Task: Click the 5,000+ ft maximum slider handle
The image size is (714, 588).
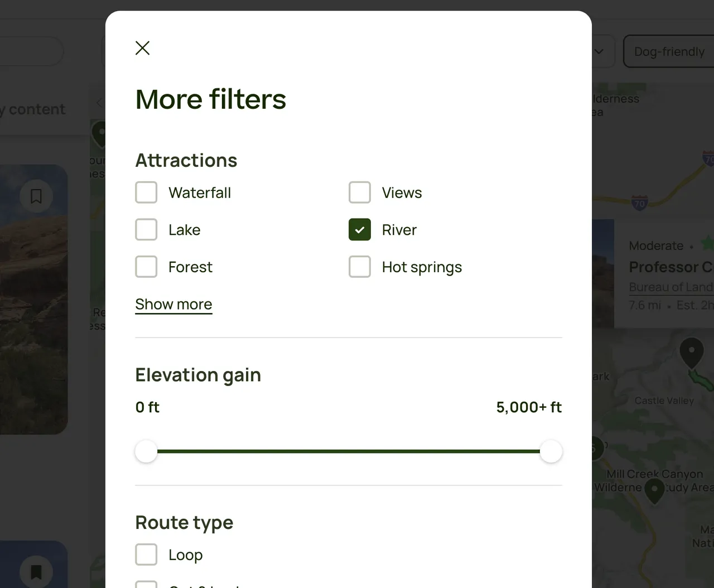Action: point(551,451)
